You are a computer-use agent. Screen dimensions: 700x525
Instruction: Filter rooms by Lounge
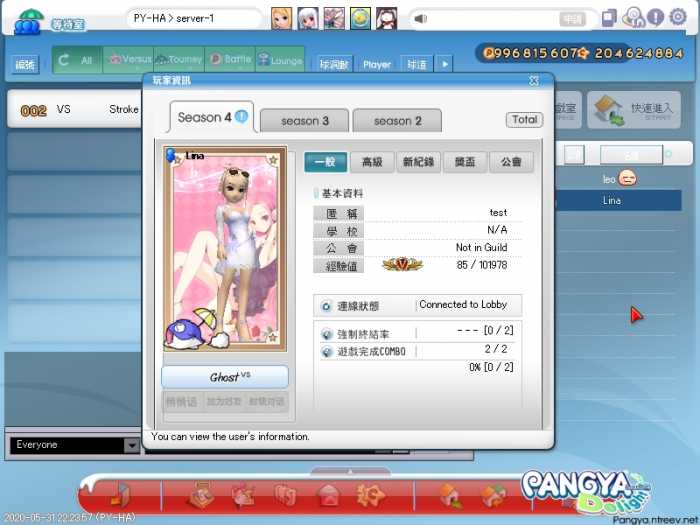click(x=280, y=60)
